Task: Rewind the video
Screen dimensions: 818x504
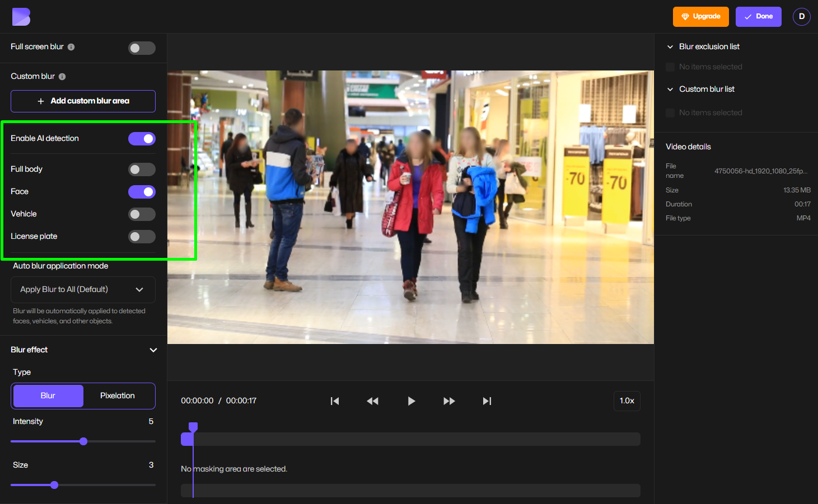Action: pyautogui.click(x=373, y=401)
